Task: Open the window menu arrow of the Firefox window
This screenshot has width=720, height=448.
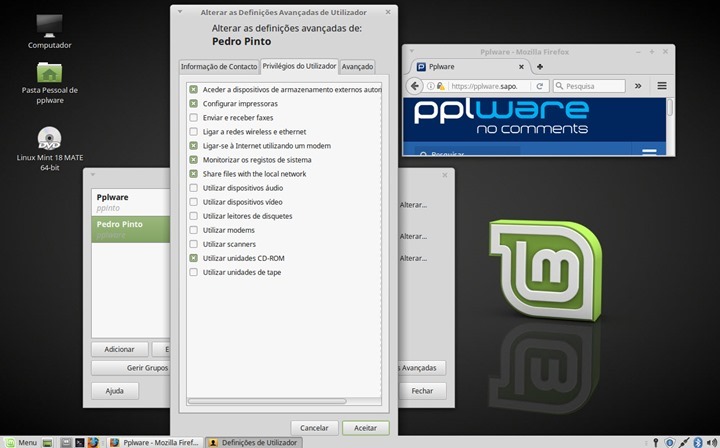Action: tap(412, 51)
